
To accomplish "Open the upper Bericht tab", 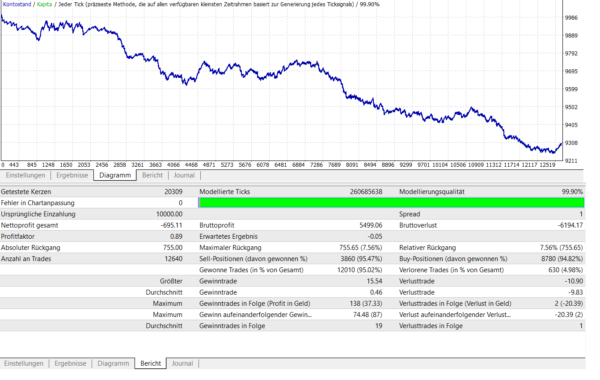I will 152,175.
